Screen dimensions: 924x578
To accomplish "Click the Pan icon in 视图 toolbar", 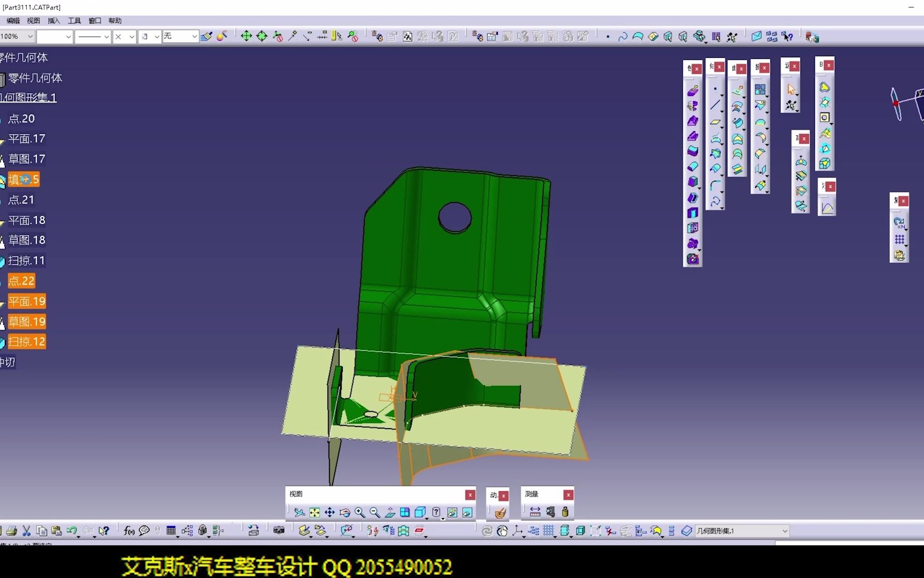I will click(329, 513).
